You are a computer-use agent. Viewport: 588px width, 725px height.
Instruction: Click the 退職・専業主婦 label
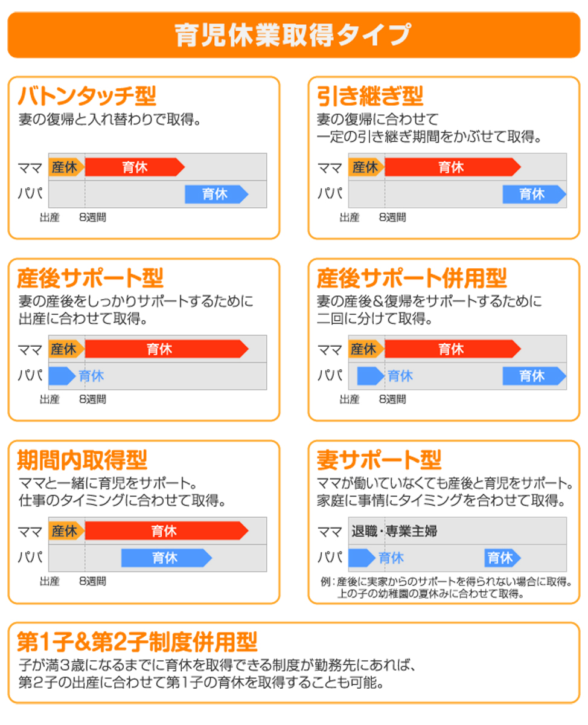395,531
